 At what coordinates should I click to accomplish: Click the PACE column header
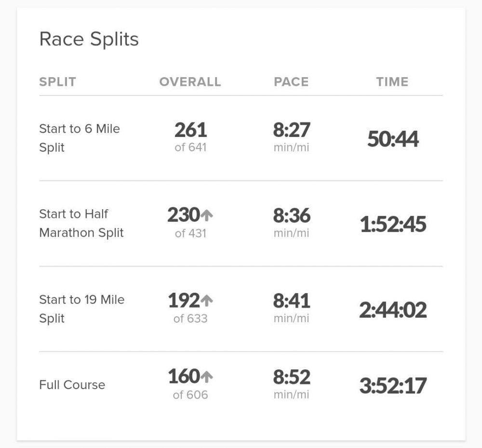point(291,81)
